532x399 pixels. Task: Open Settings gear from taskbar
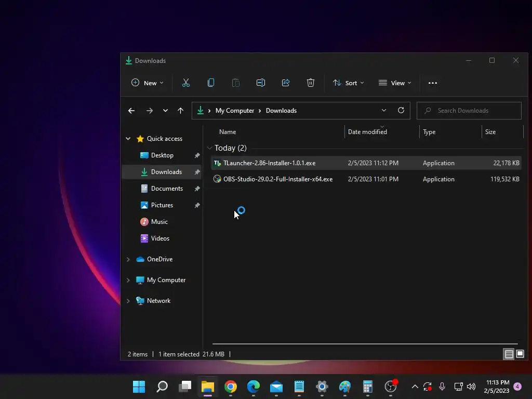322,387
